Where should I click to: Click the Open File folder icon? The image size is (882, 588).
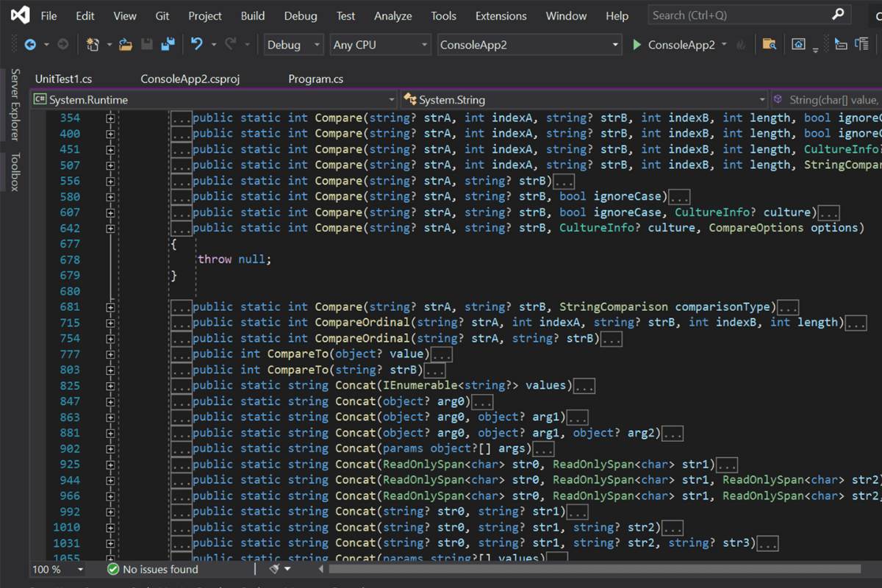click(x=126, y=45)
